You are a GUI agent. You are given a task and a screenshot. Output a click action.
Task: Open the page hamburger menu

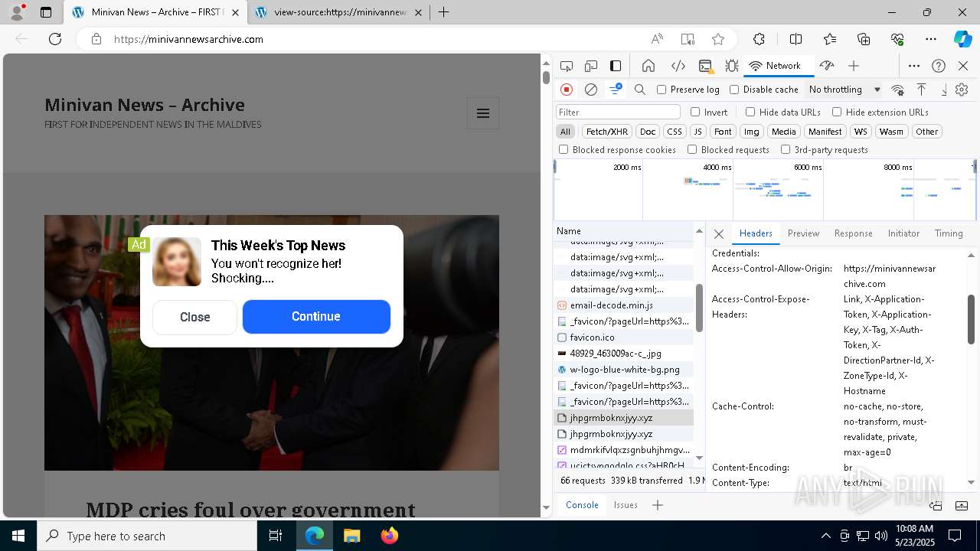483,113
